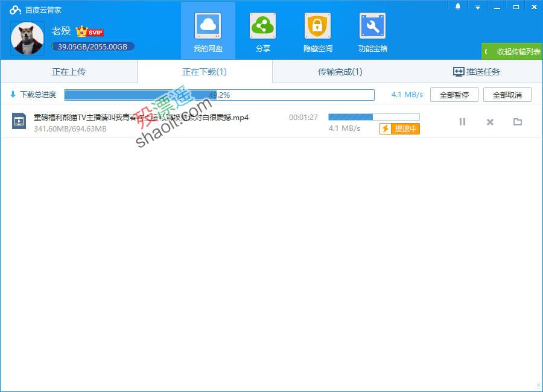Screen dimensions: 543x392
Task: Maximize the 百度云管家 window
Action: point(516,7)
